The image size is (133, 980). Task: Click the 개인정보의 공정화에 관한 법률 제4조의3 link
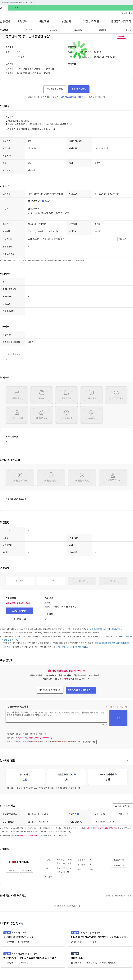click(106, 629)
